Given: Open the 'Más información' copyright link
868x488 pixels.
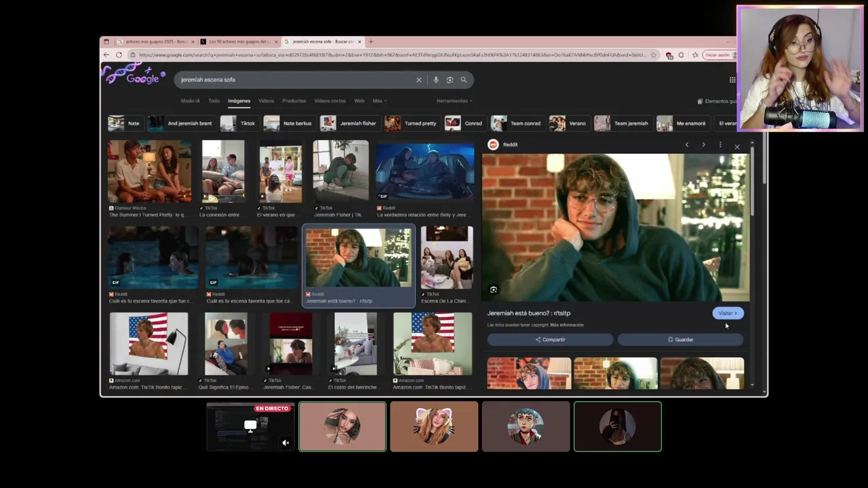Looking at the screenshot, I should pos(566,325).
